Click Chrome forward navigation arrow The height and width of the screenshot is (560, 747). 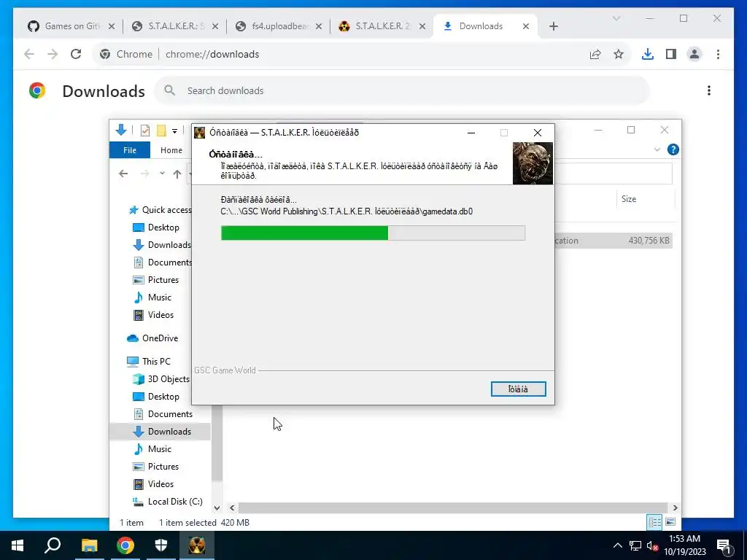tap(53, 54)
